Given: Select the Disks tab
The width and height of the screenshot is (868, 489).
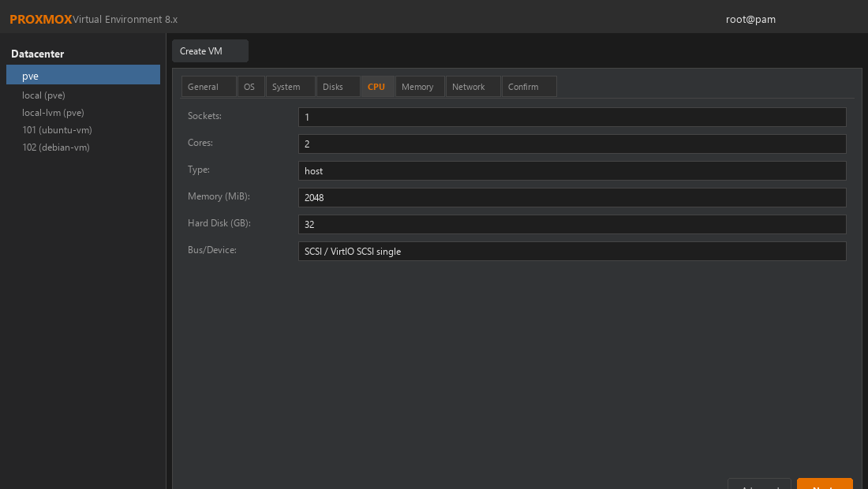Looking at the screenshot, I should pos(338,87).
